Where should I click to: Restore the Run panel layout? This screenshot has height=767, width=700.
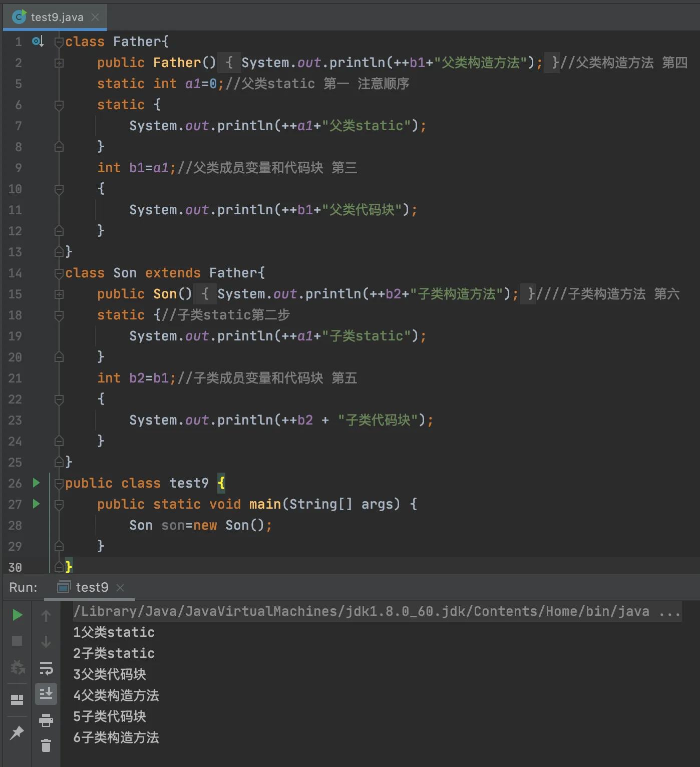click(x=17, y=699)
